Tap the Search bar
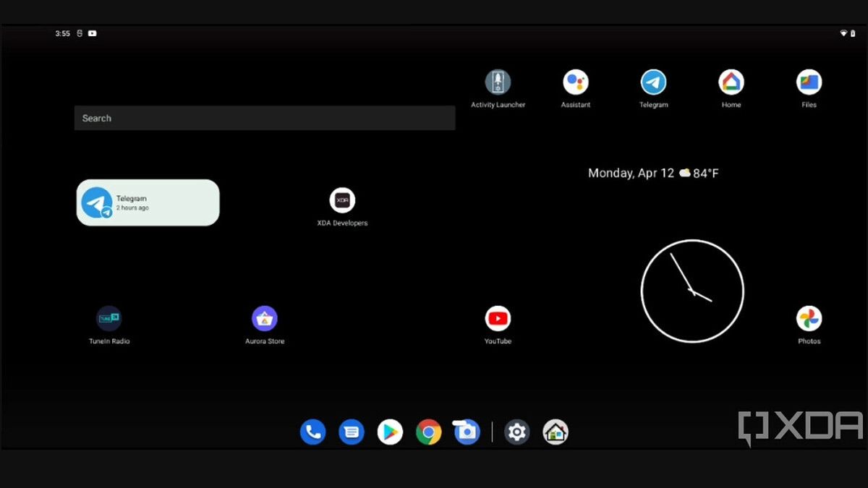The width and height of the screenshot is (868, 488). click(x=265, y=118)
